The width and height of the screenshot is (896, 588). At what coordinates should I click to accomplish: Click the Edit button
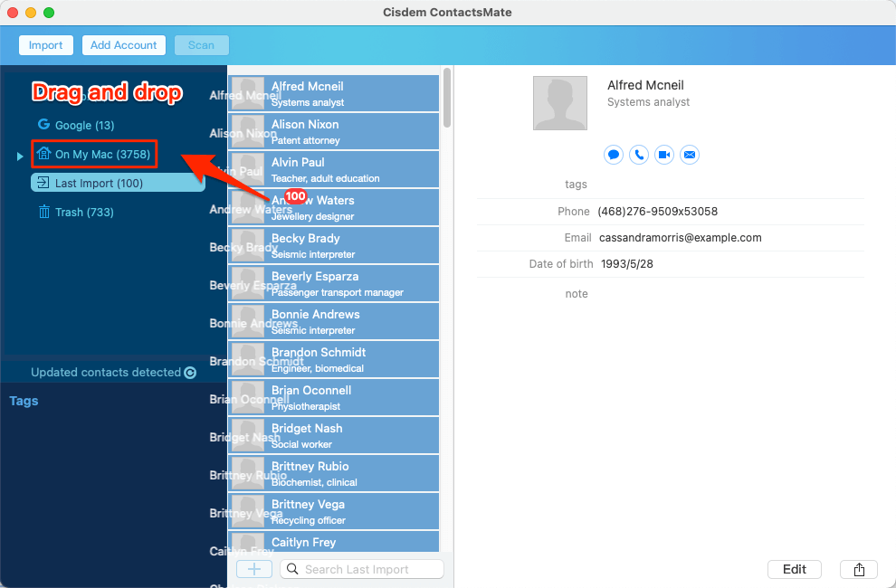tap(795, 569)
